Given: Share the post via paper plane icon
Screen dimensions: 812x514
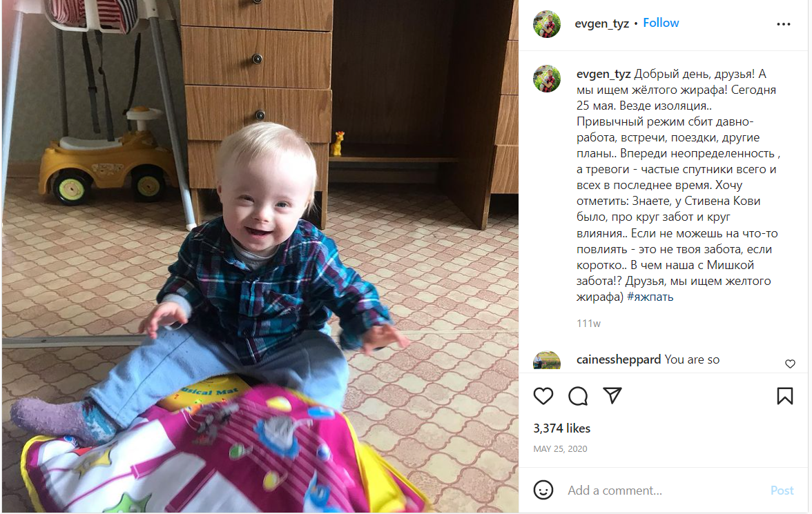Looking at the screenshot, I should pyautogui.click(x=612, y=396).
